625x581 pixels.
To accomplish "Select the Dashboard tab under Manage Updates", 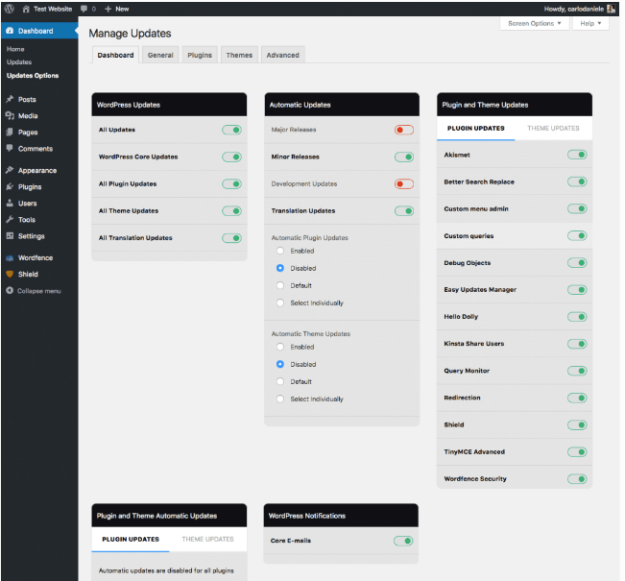I will pos(116,55).
